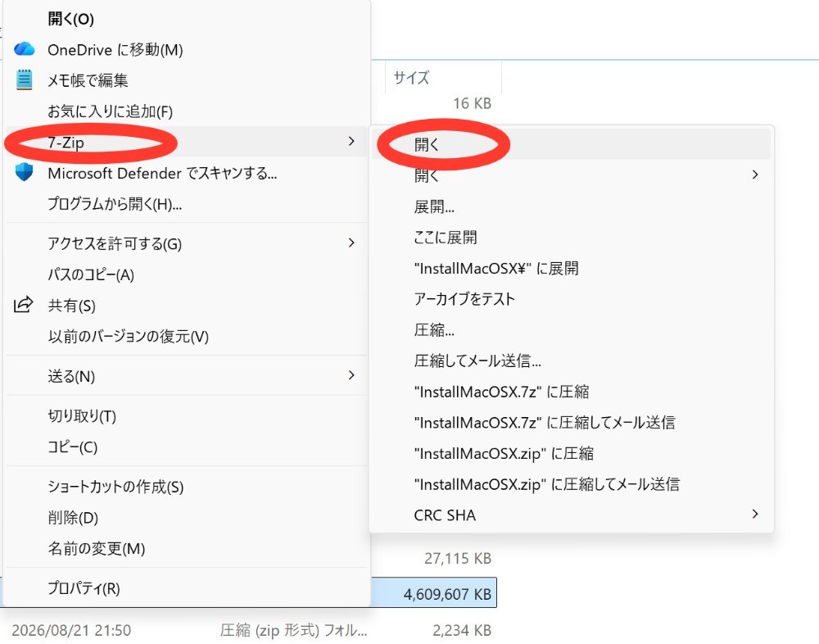Click the share icon beside 共有(S)

24,304
